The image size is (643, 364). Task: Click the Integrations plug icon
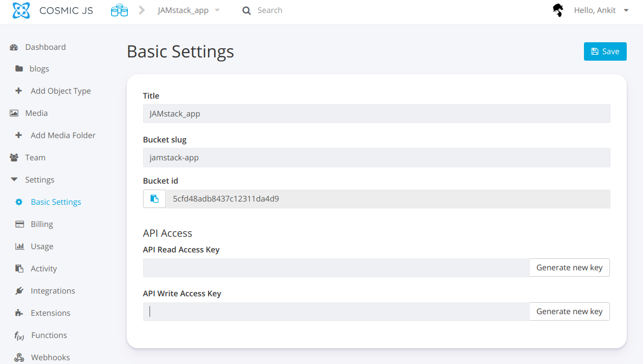(x=20, y=291)
